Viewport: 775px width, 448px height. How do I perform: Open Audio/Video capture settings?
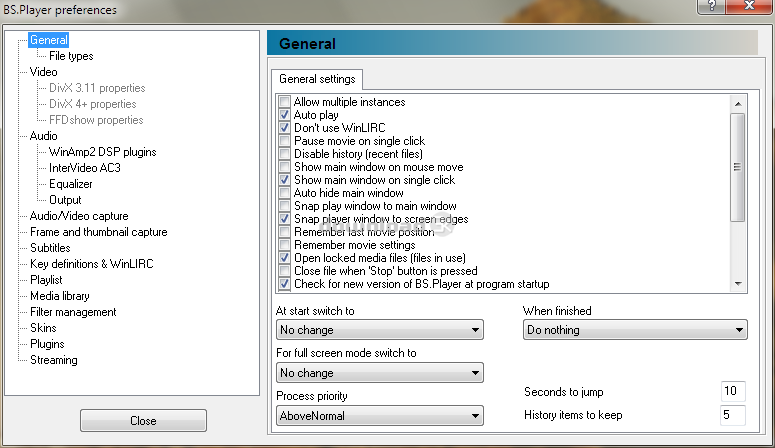tap(79, 216)
